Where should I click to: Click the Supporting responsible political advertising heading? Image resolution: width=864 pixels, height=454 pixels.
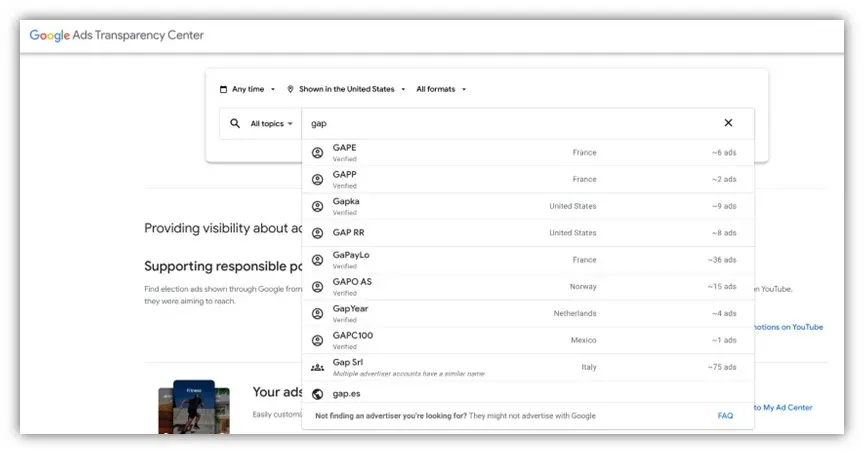(223, 266)
